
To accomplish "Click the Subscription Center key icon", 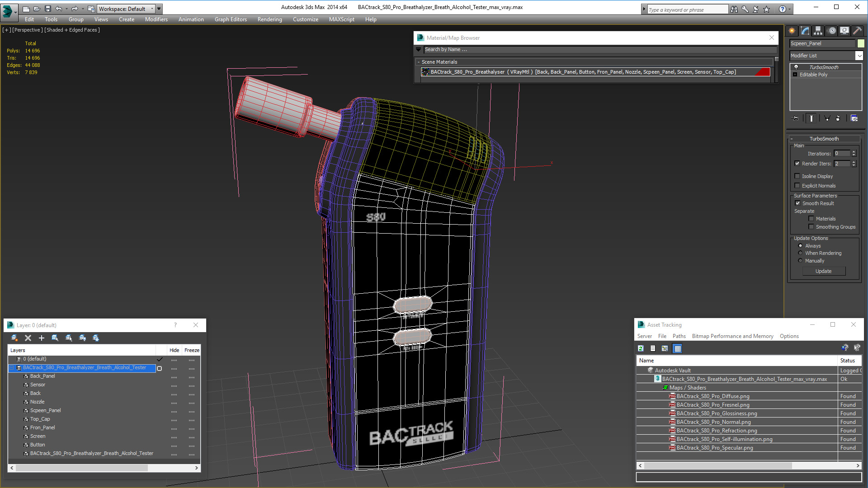I will (x=745, y=9).
